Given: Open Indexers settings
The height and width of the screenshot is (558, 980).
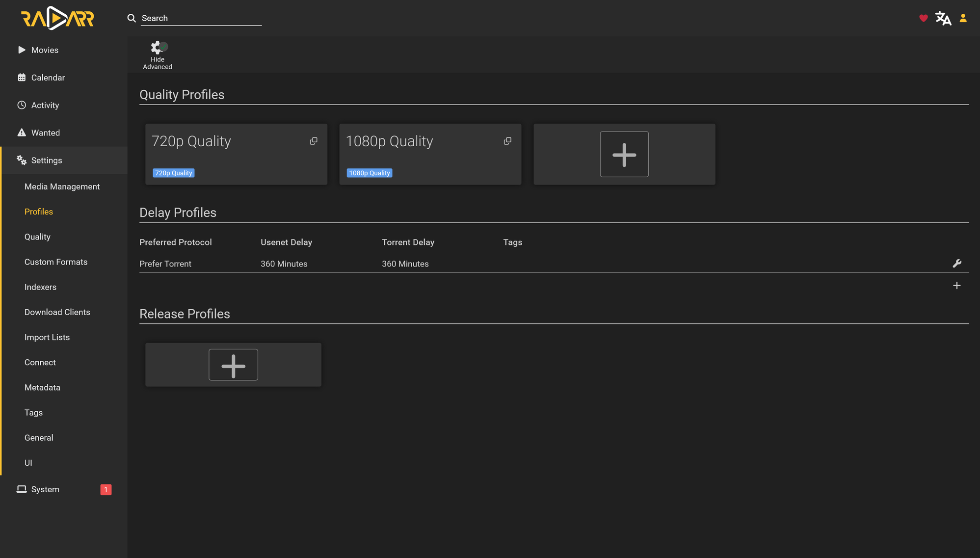Looking at the screenshot, I should pos(40,287).
